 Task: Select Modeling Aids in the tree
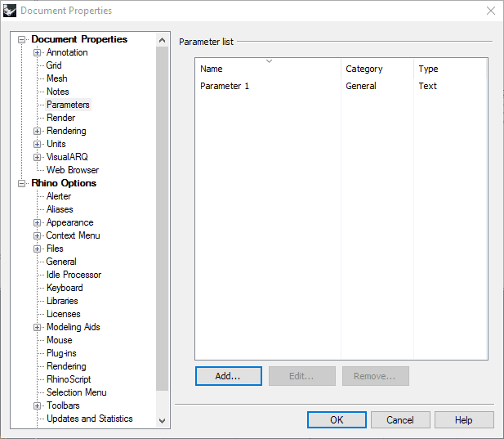[74, 327]
